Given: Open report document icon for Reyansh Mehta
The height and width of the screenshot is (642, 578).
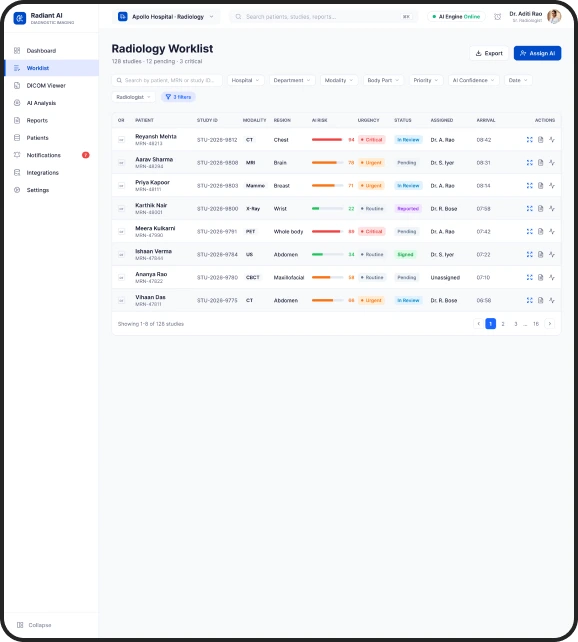Looking at the screenshot, I should tap(540, 140).
